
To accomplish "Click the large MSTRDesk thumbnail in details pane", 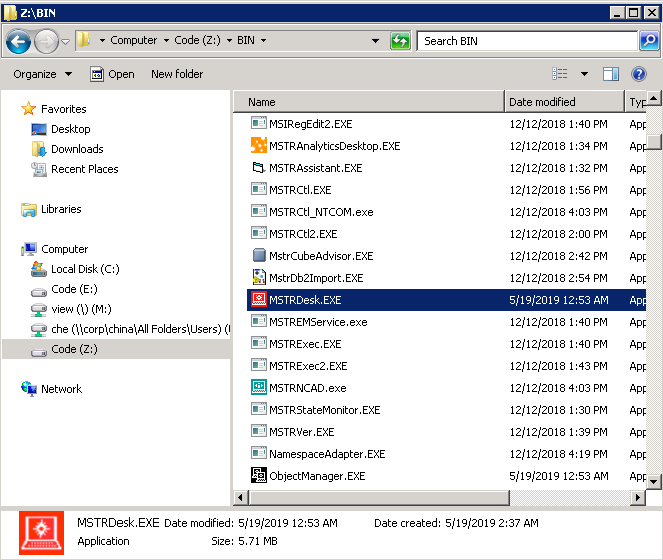I will [41, 533].
